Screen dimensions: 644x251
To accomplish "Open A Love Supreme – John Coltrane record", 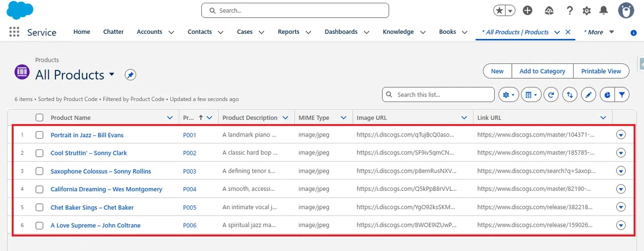I will [96, 225].
